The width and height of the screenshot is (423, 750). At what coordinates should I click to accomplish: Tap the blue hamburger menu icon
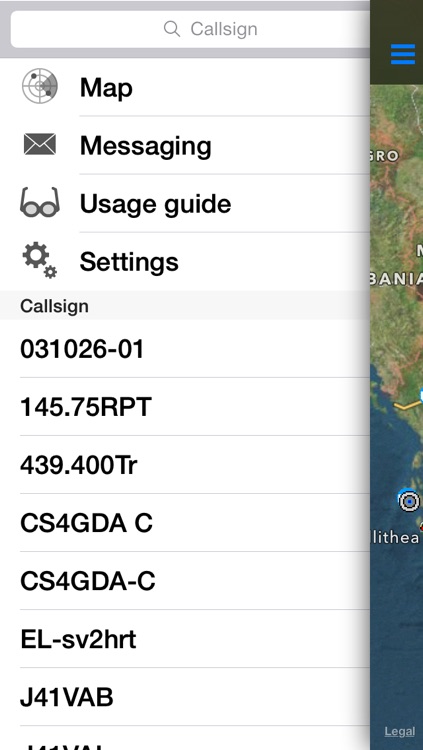(x=403, y=54)
